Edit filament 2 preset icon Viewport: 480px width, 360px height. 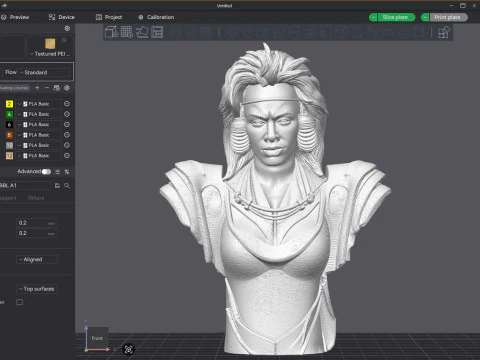67,104
